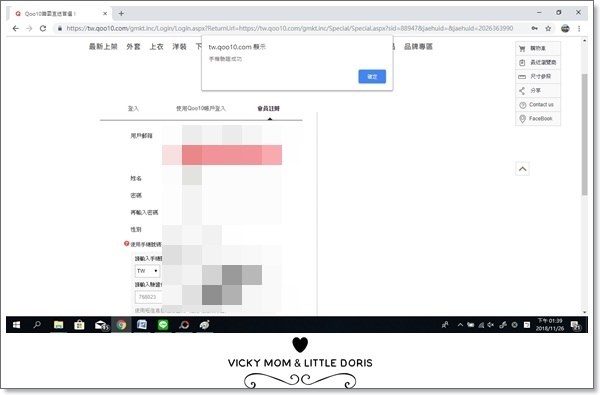Image resolution: width=600 pixels, height=395 pixels.
Task: Open Windows taskbar search
Action: (x=37, y=325)
